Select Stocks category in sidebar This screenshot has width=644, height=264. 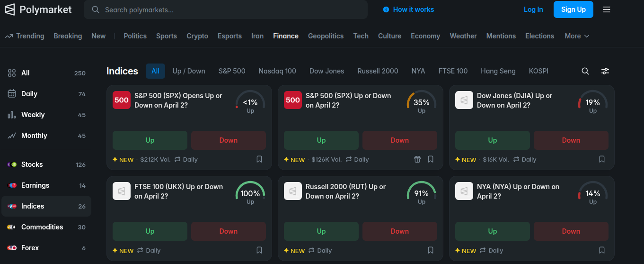coord(32,164)
